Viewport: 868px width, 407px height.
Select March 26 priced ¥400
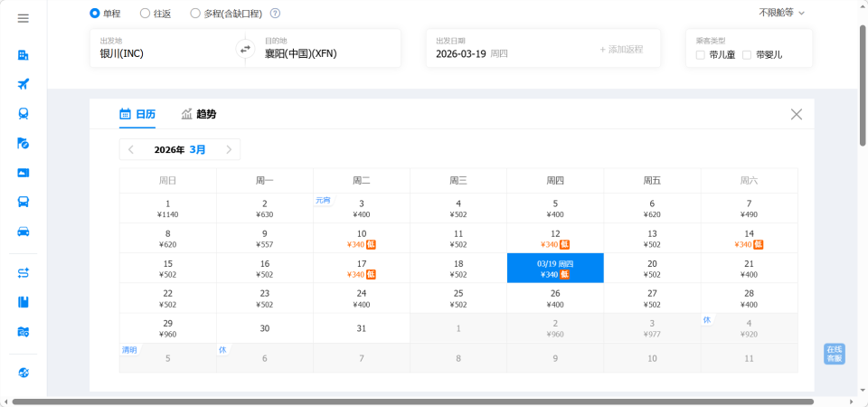click(x=555, y=298)
